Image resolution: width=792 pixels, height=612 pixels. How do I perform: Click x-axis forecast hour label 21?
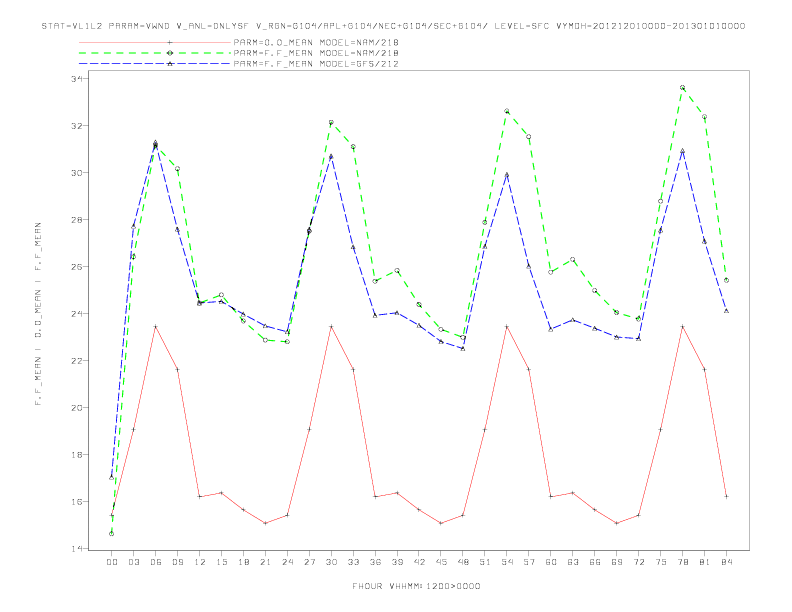(x=265, y=562)
